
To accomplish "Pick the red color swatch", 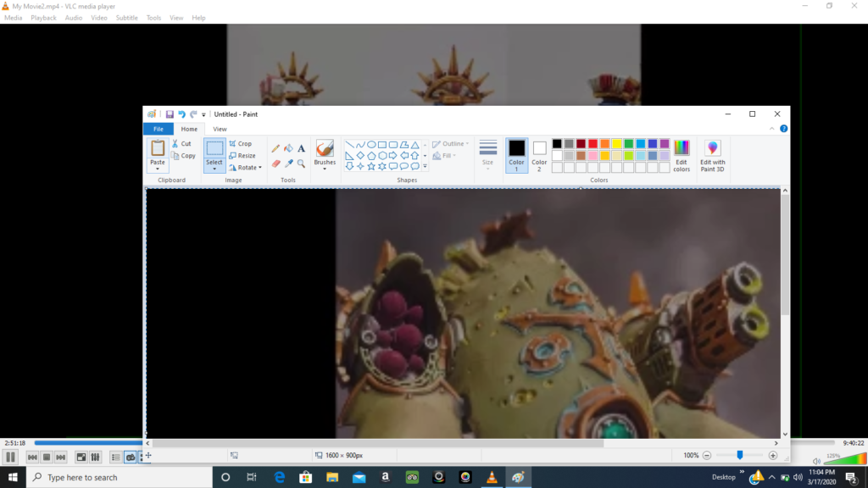I will pyautogui.click(x=593, y=144).
